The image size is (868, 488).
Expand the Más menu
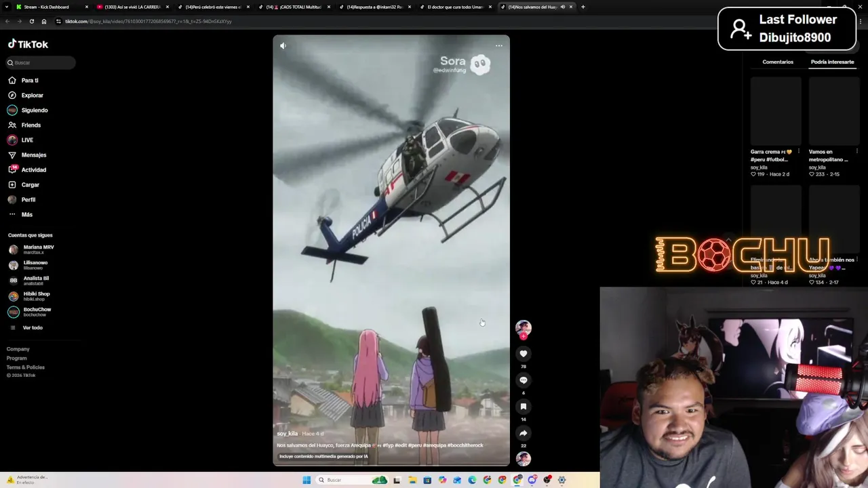[x=26, y=214]
